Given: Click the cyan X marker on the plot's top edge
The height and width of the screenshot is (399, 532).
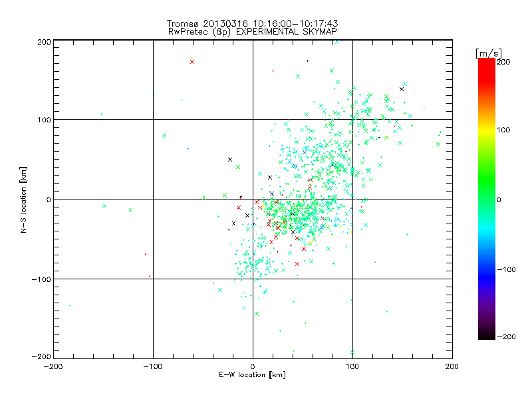Looking at the screenshot, I should pyautogui.click(x=337, y=42).
